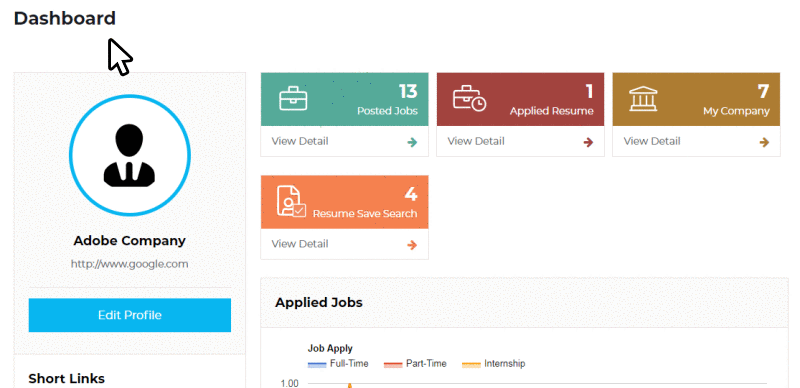Select the 13 Posted Jobs card
Screen dimensions: 800x388
(x=344, y=99)
